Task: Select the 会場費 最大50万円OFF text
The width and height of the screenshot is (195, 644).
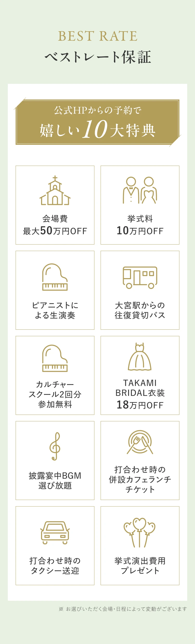Action: 55,225
